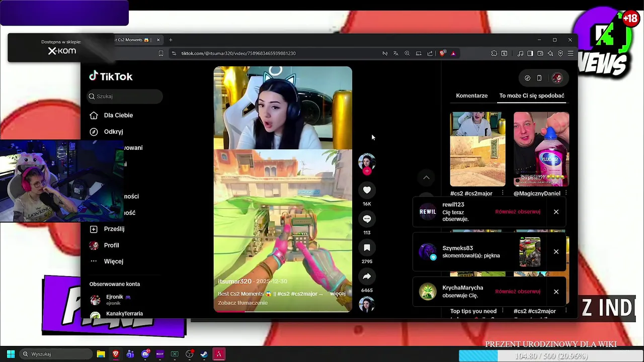Viewport: 644px width, 362px height.
Task: Select the To może Ci się spodobać tab
Action: click(532, 96)
